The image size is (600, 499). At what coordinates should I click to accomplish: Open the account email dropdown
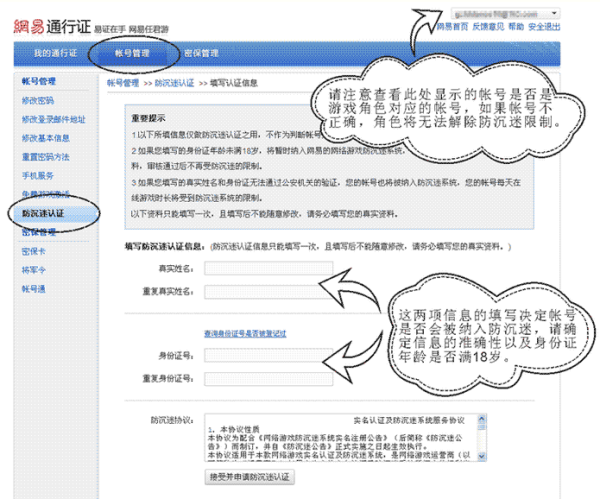[505, 14]
